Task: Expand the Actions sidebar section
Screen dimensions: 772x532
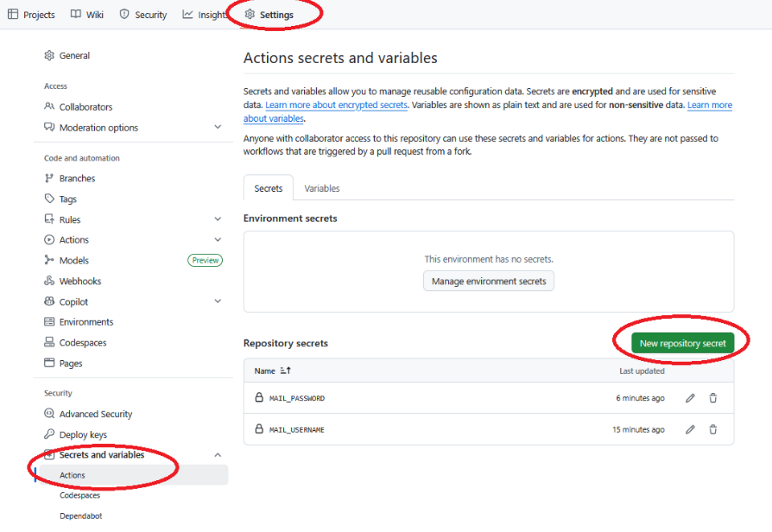Action: (218, 240)
